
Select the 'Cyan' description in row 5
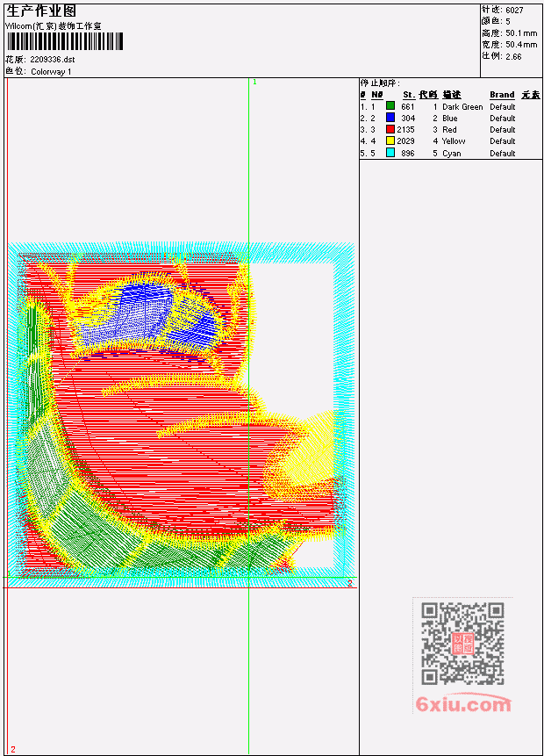click(452, 154)
